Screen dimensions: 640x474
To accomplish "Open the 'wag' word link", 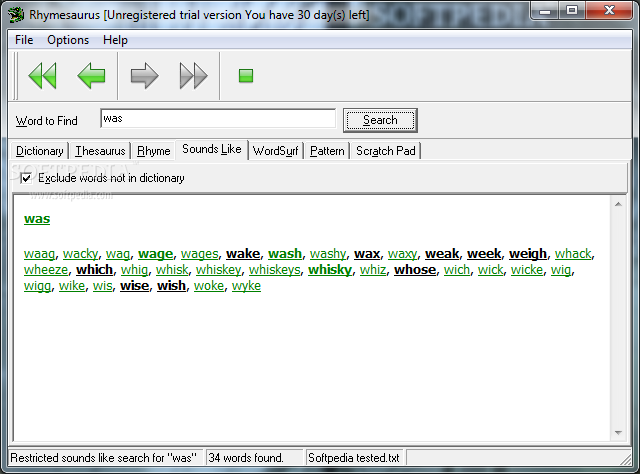I will [x=118, y=254].
